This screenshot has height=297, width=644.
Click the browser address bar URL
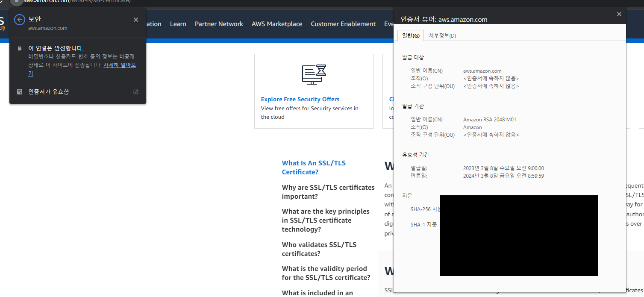pyautogui.click(x=77, y=2)
